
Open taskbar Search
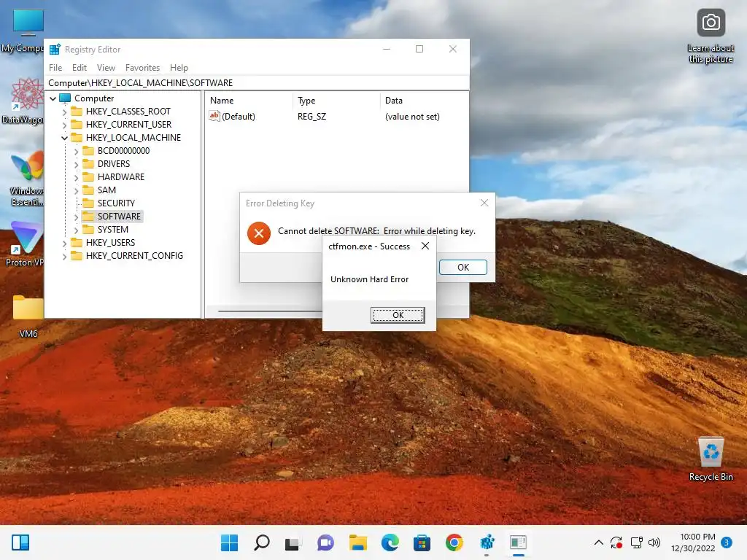coord(262,542)
